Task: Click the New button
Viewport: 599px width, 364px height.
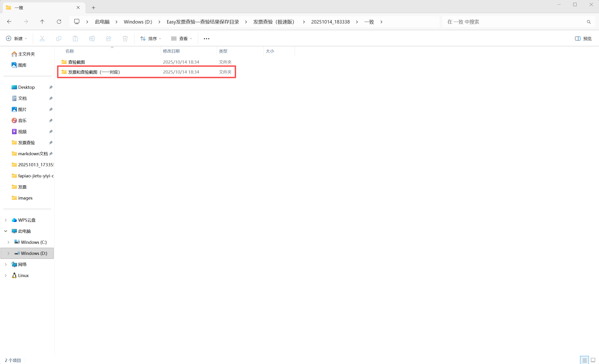Action: click(16, 39)
